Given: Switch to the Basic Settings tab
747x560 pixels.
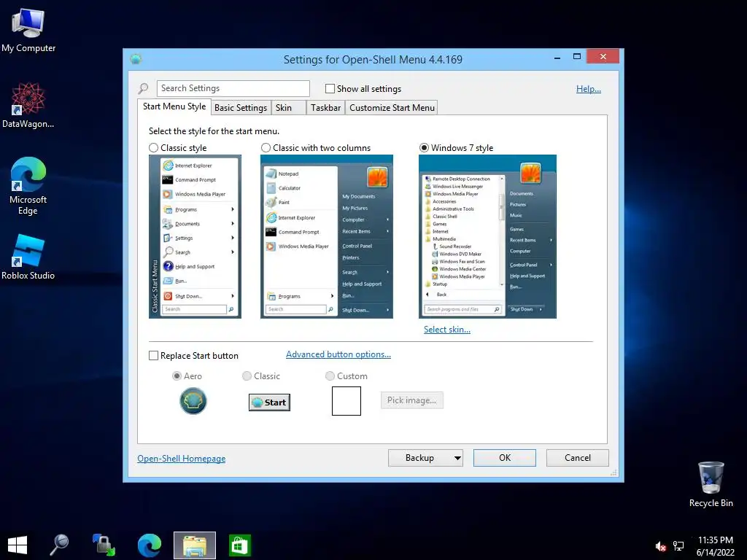Looking at the screenshot, I should tap(241, 108).
